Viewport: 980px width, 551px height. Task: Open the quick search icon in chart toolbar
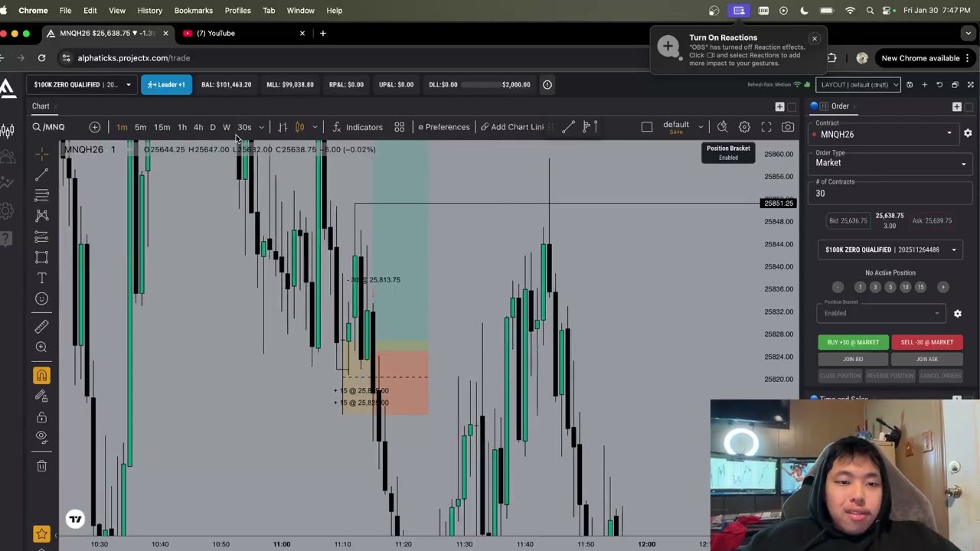coord(722,127)
